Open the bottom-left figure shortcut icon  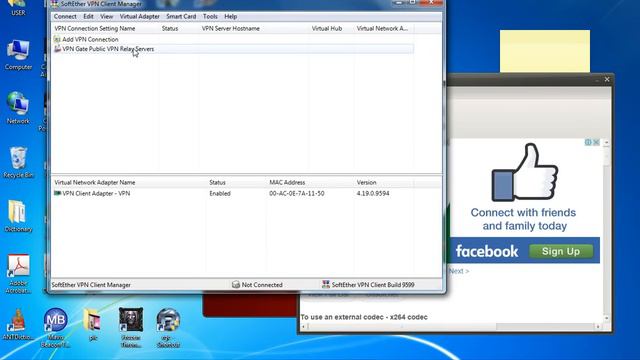[x=18, y=324]
